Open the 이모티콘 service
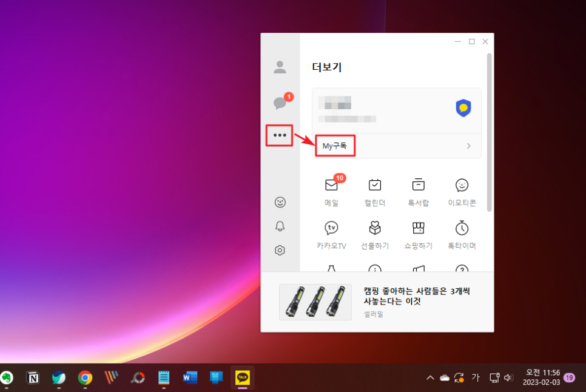586x392 pixels. point(462,192)
